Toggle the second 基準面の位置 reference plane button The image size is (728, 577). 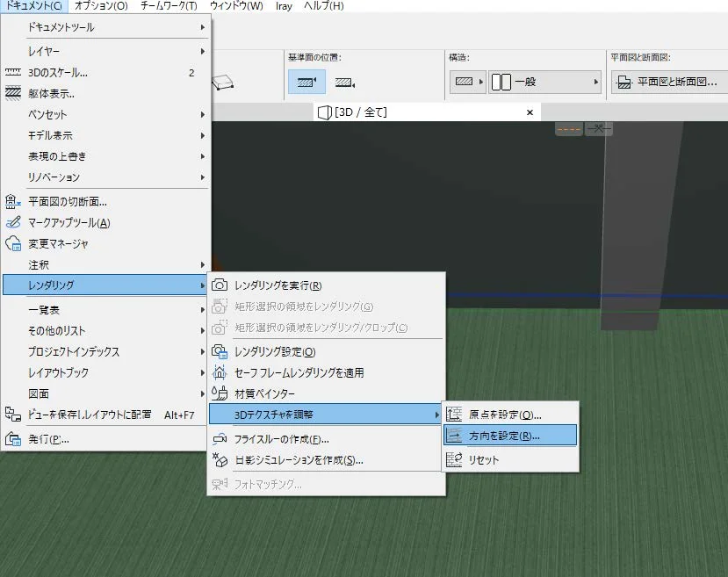[x=345, y=83]
